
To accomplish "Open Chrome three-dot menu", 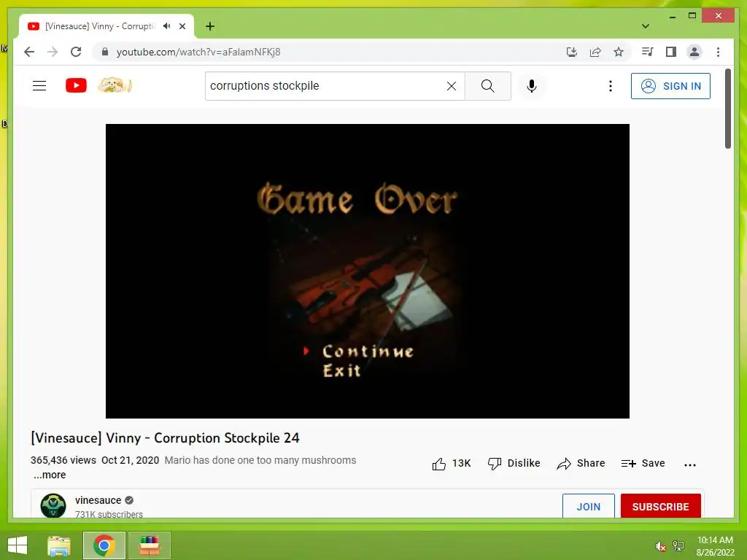I will pos(718,52).
